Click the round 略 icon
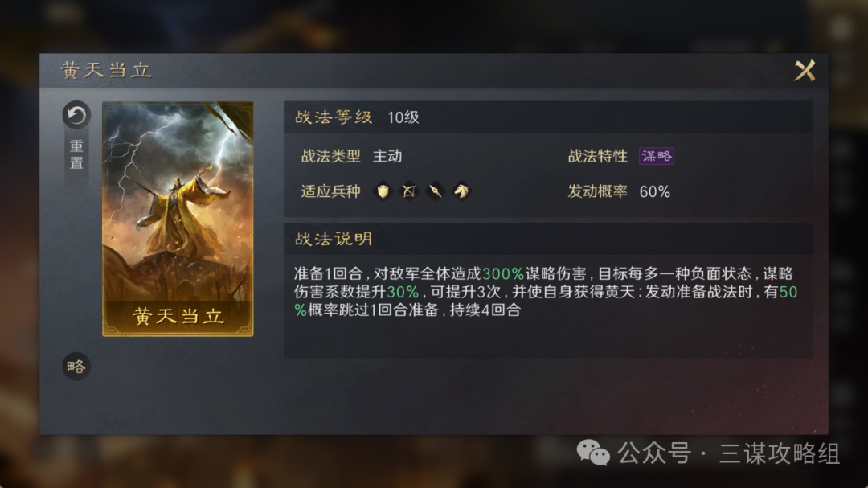 (x=76, y=366)
